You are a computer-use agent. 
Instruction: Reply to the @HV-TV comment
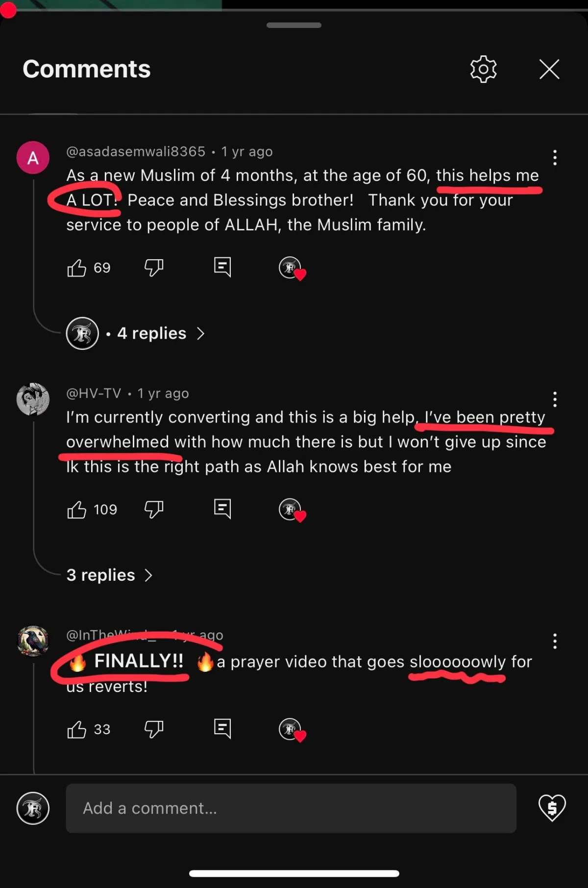coord(222,509)
